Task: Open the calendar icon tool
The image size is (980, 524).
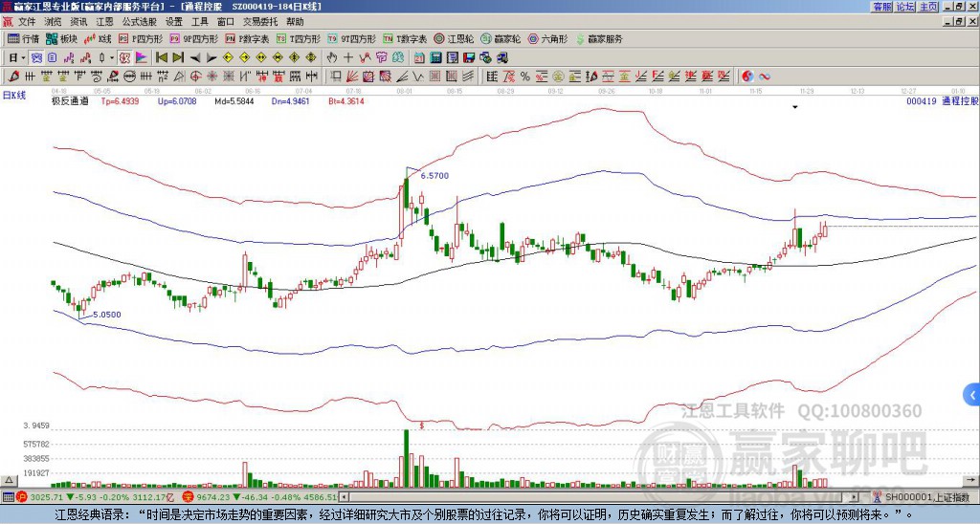Action: tap(419, 57)
